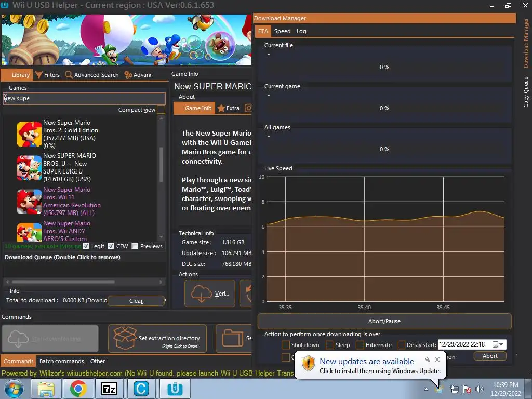Enable the Delay start checkbox
Viewport: 532px width, 399px height.
[x=401, y=345]
